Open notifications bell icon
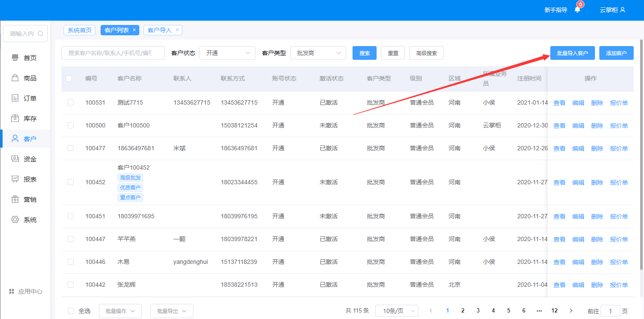The width and height of the screenshot is (644, 319). point(577,9)
